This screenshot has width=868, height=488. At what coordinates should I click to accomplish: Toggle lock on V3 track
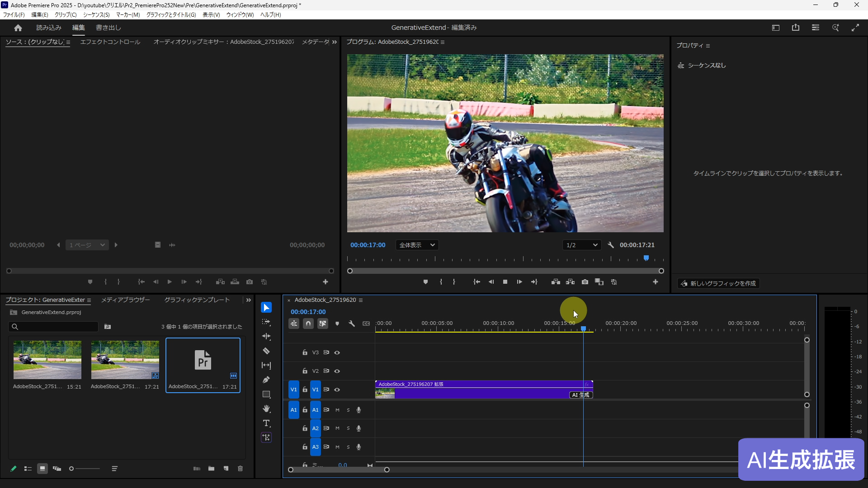[x=305, y=352]
